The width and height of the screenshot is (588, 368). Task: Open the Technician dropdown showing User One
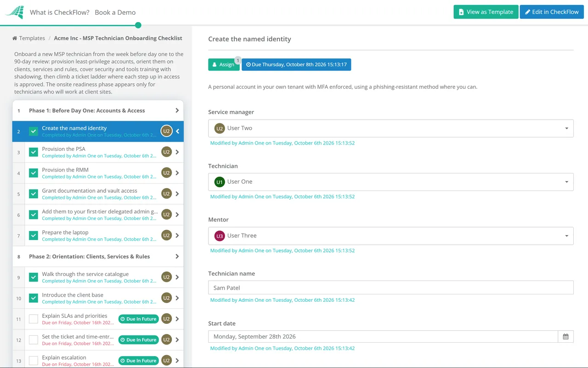[x=391, y=182]
